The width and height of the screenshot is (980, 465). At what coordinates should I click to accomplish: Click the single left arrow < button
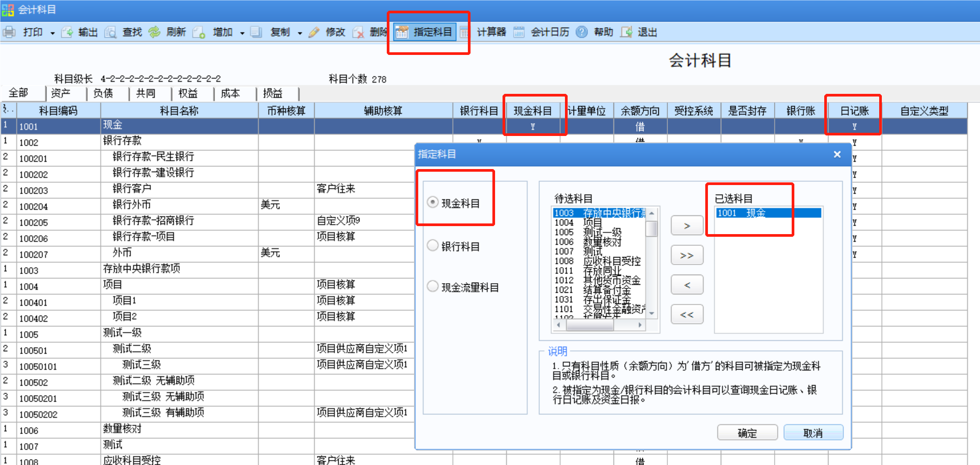point(687,285)
